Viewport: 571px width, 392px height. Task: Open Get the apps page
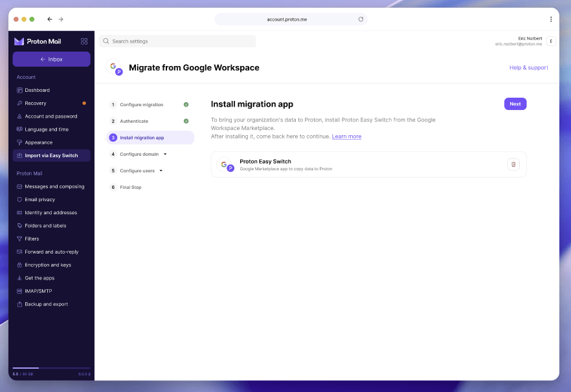51,278
